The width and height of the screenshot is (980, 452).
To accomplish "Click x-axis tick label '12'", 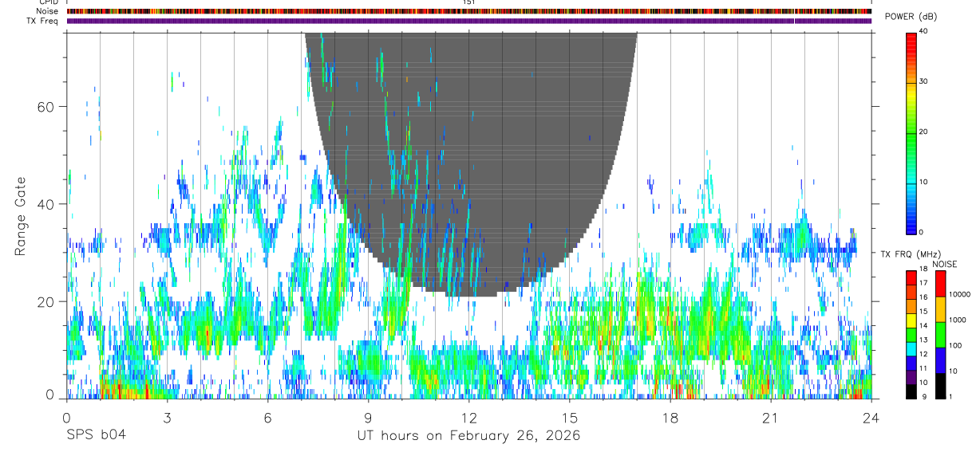I will pyautogui.click(x=468, y=418).
